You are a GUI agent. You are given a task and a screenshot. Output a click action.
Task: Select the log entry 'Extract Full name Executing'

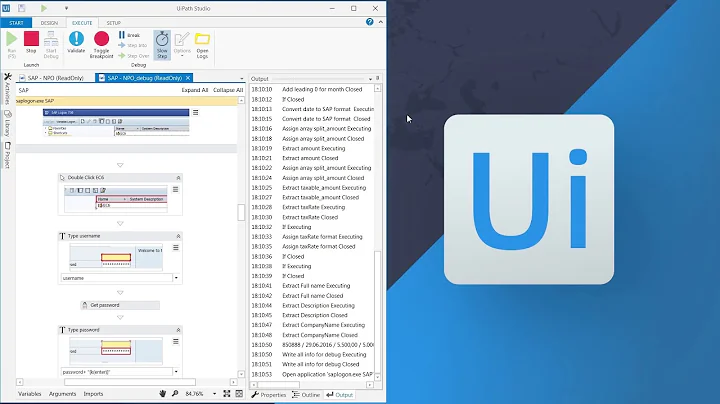click(316, 286)
